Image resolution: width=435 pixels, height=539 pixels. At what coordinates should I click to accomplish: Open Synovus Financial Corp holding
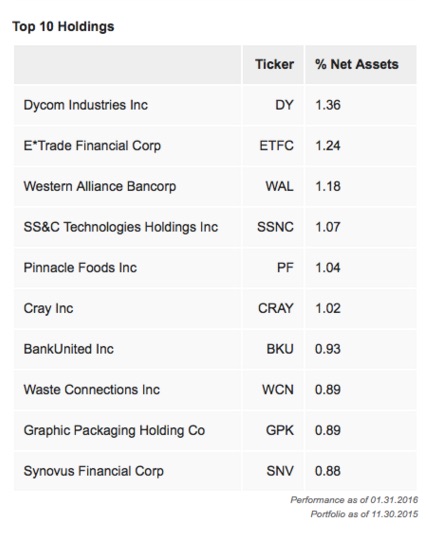click(94, 471)
